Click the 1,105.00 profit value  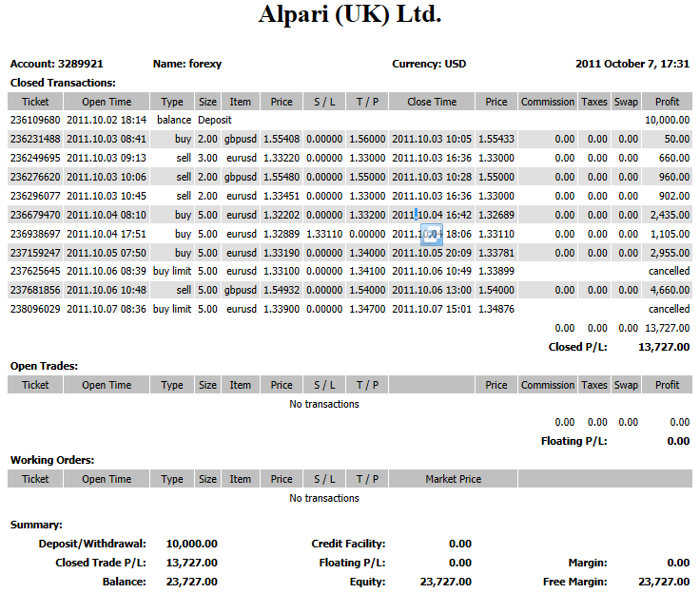670,234
